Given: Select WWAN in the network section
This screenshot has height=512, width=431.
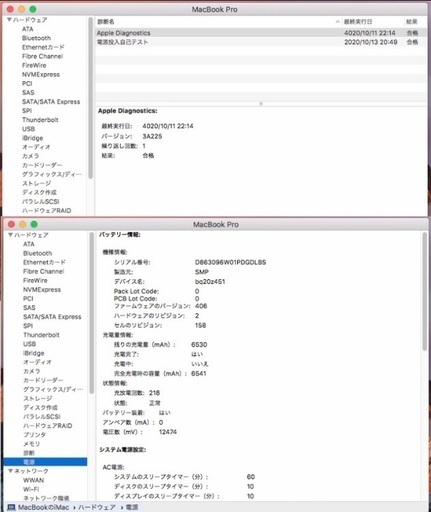Looking at the screenshot, I should (33, 480).
